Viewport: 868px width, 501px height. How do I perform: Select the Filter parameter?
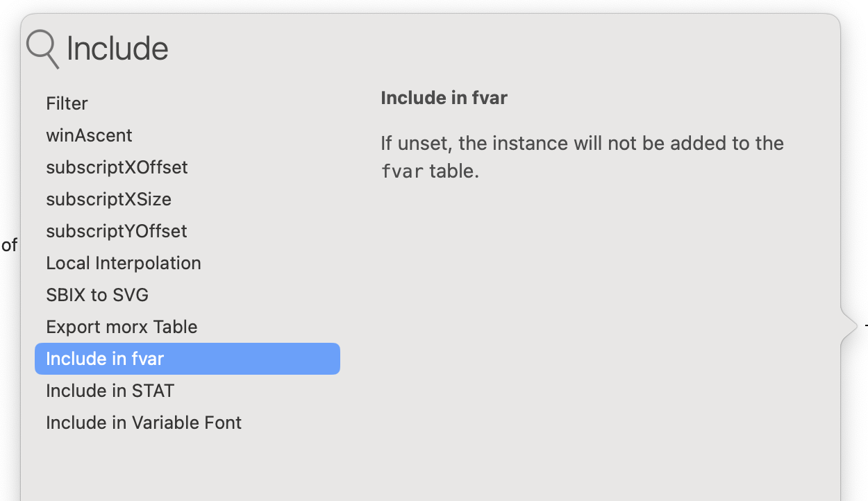click(x=67, y=103)
